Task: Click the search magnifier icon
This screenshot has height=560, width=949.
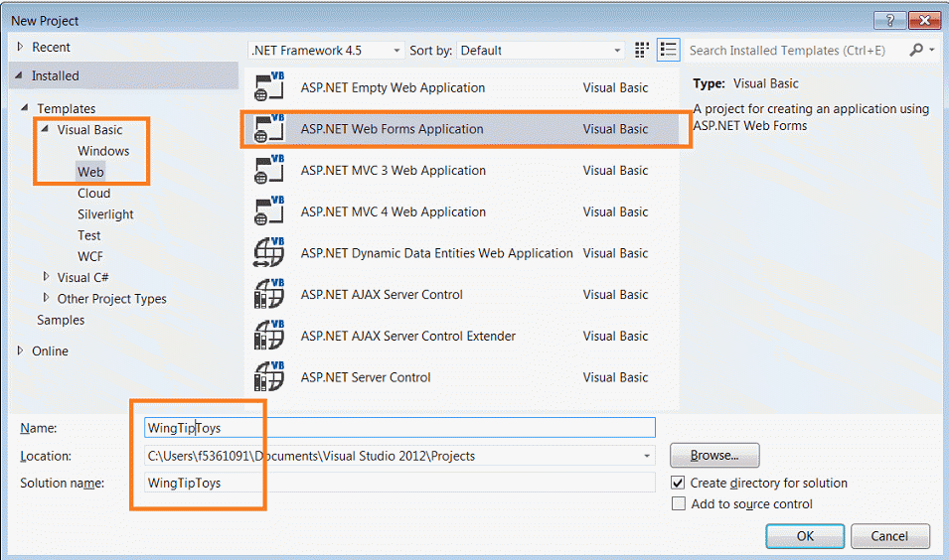Action: coord(916,51)
